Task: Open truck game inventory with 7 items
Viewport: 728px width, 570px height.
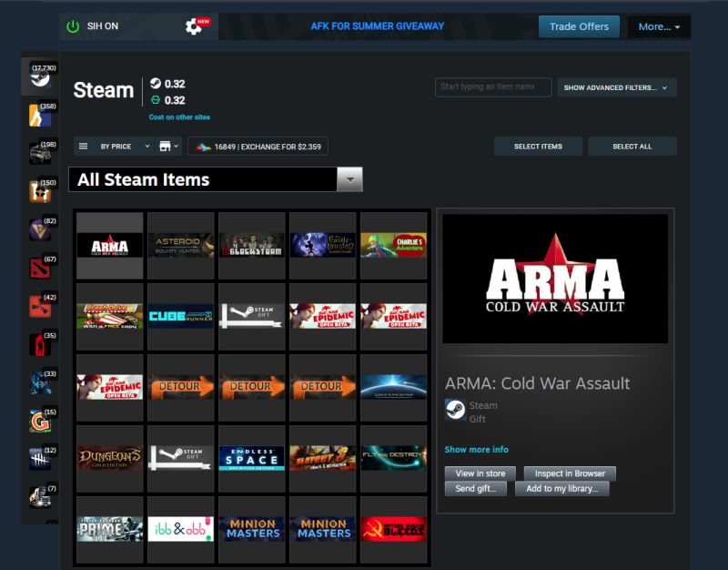Action: tap(40, 497)
